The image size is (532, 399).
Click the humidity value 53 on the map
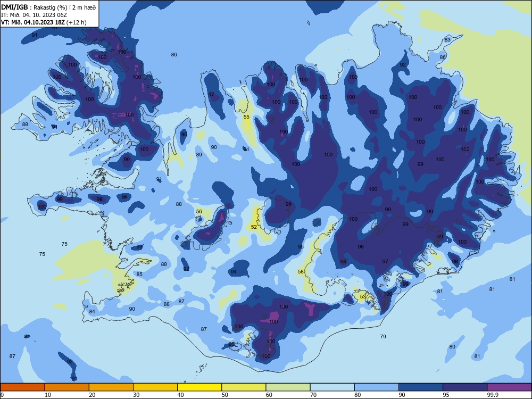pos(363,296)
